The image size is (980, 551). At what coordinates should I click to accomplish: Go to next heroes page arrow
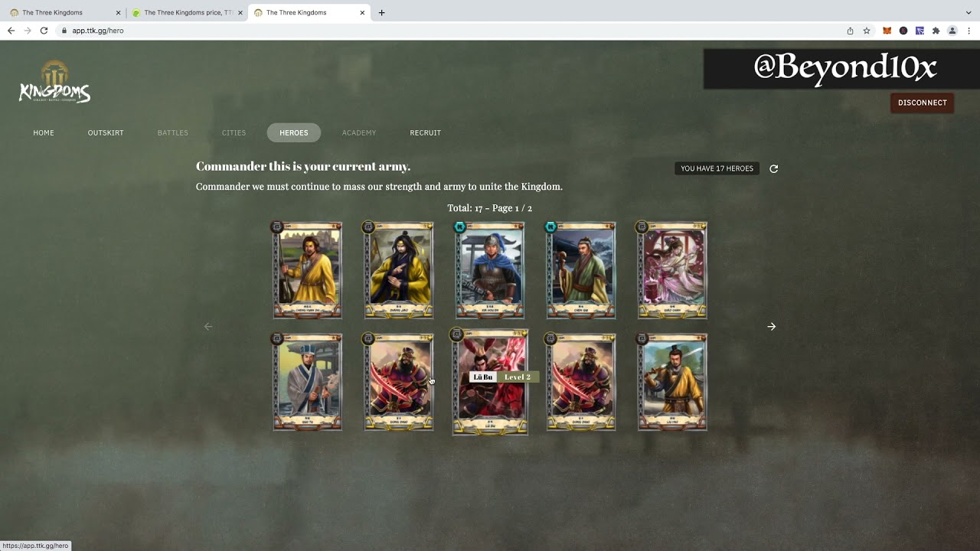pyautogui.click(x=771, y=326)
